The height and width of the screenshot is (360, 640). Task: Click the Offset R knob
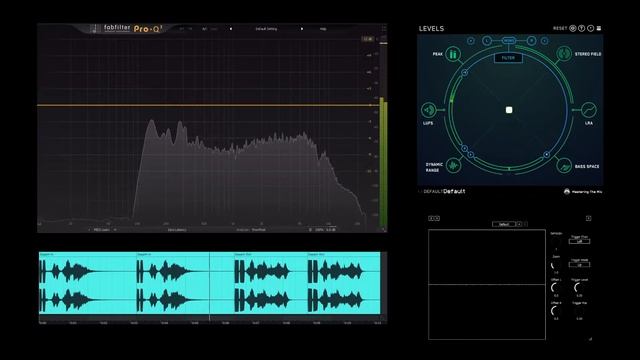pyautogui.click(x=556, y=311)
